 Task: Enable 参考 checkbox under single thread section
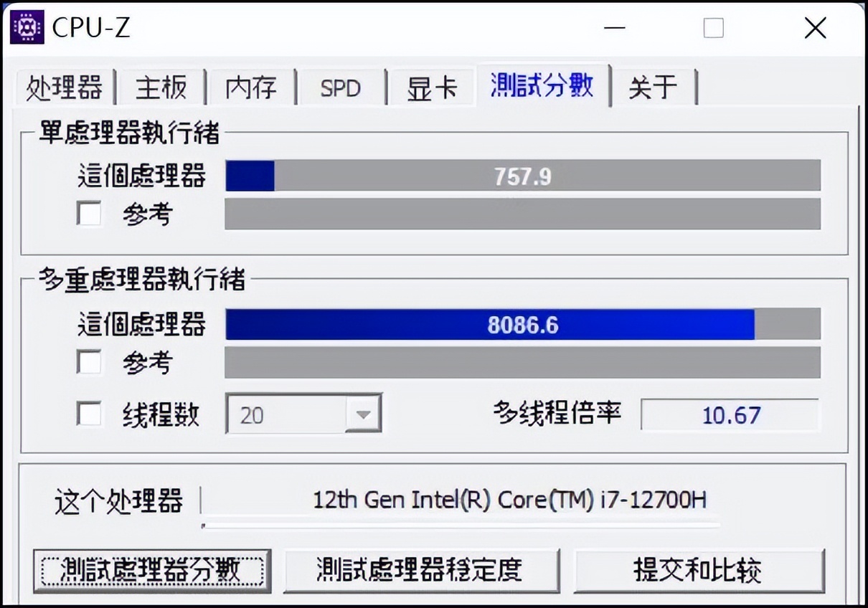click(x=89, y=214)
